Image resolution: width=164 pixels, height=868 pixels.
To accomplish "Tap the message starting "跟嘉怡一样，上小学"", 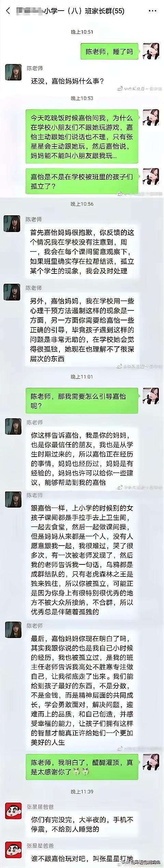I will click(x=82, y=560).
